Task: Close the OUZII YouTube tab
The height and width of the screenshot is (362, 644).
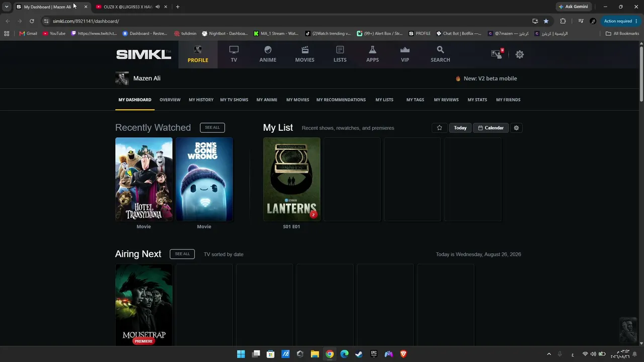Action: (166, 7)
